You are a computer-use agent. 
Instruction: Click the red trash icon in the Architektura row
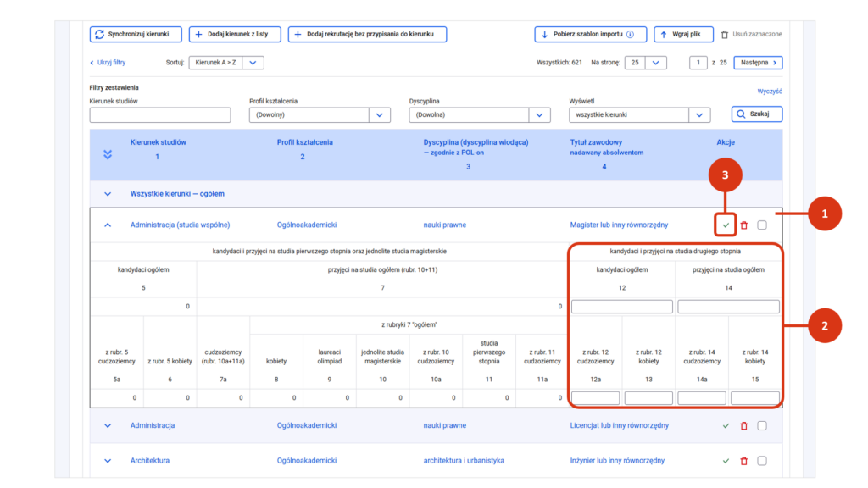(744, 461)
